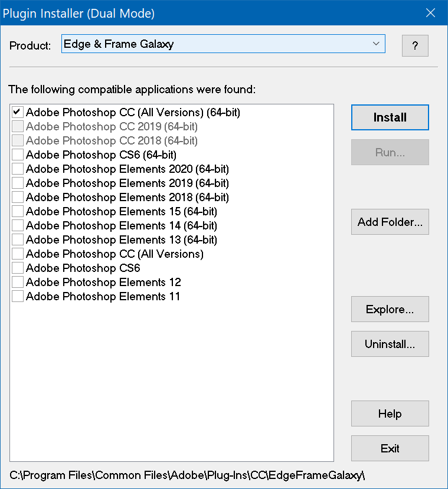
Task: Check Adobe Photoshop Elements 11 checkbox
Action: coord(18,296)
